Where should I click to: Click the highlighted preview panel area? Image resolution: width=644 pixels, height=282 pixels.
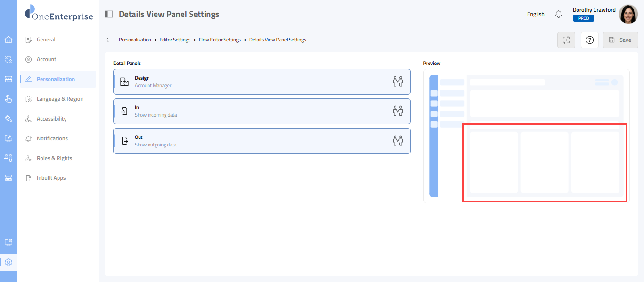tap(545, 162)
